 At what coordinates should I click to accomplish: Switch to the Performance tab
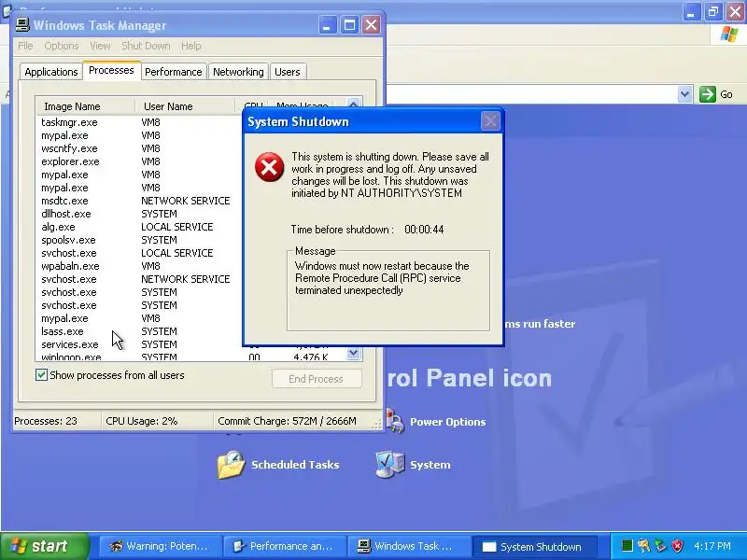[174, 72]
